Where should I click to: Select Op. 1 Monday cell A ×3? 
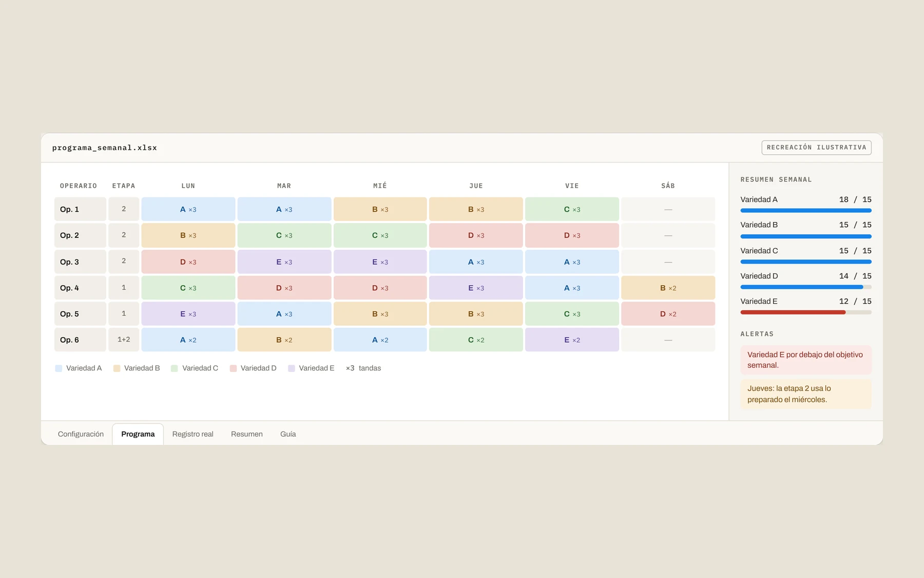[x=188, y=209]
